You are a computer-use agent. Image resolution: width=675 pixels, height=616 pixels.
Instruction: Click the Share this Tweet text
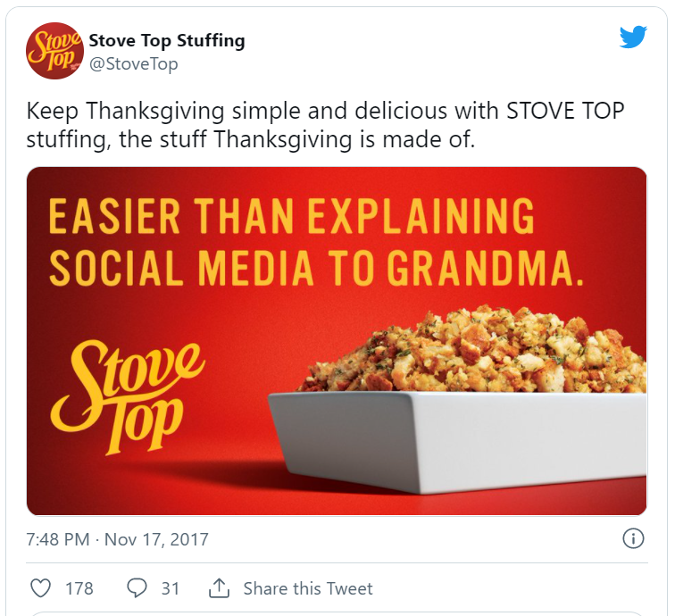pyautogui.click(x=308, y=588)
